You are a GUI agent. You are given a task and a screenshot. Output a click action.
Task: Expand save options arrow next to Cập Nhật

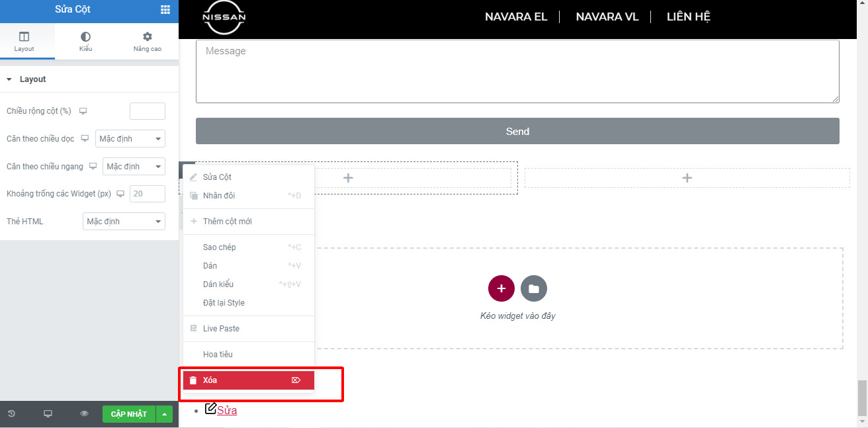tap(165, 414)
